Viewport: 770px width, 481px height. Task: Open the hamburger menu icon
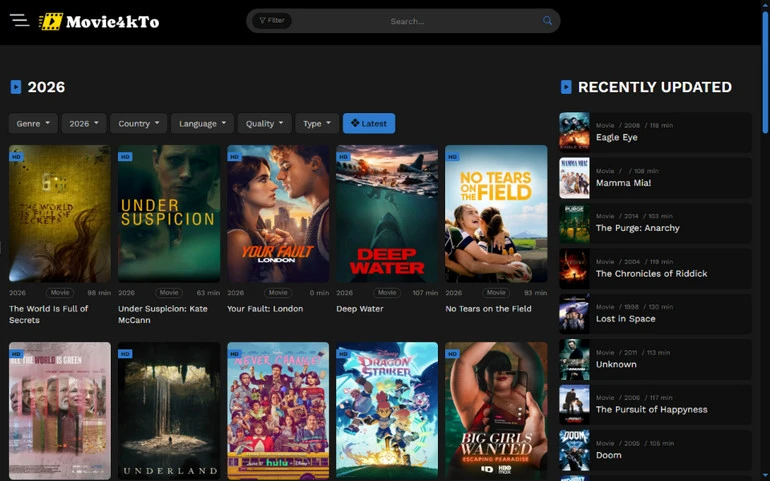tap(19, 21)
